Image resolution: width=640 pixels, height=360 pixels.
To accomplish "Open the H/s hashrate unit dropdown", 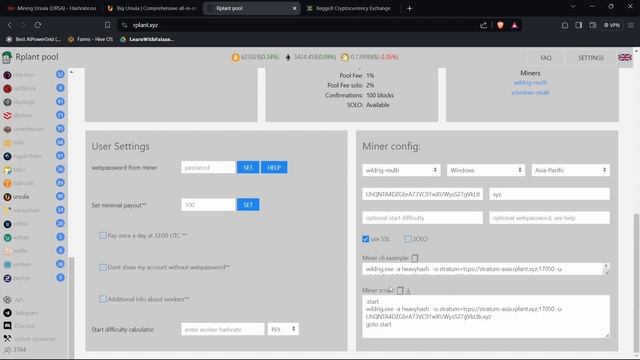I will pos(283,329).
